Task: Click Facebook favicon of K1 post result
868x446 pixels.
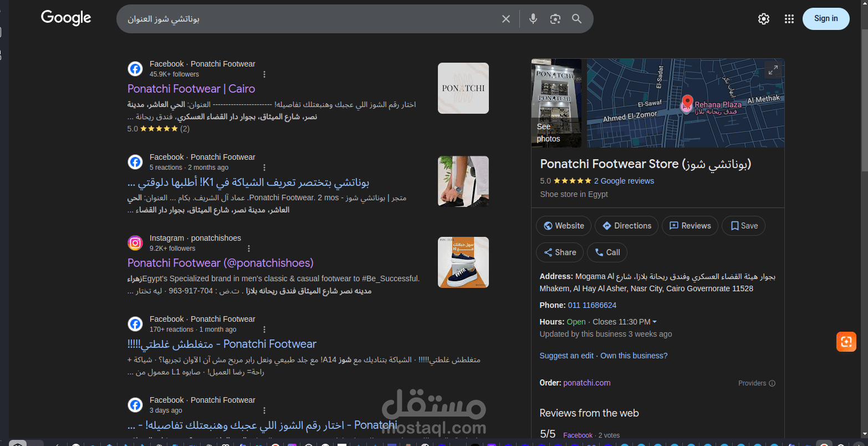Action: coord(135,162)
